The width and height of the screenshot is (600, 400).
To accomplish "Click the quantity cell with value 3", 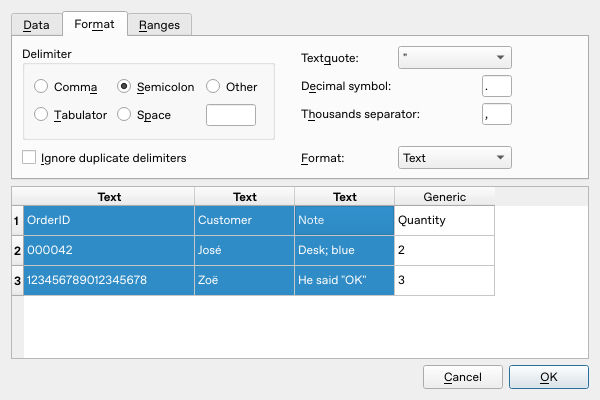I will pyautogui.click(x=444, y=280).
